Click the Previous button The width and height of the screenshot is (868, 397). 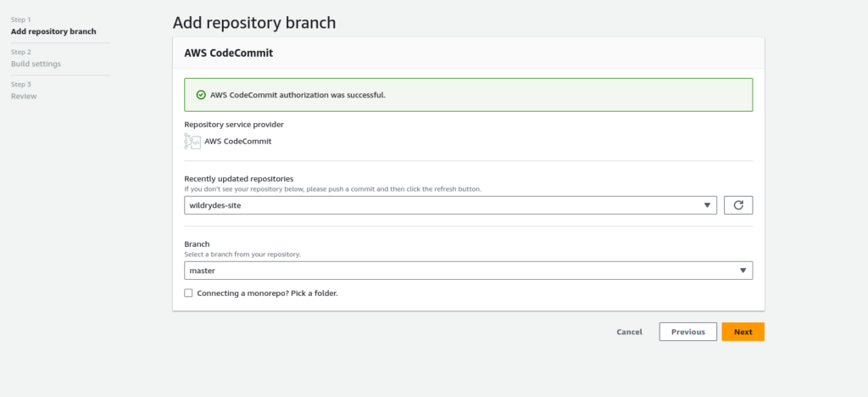688,332
